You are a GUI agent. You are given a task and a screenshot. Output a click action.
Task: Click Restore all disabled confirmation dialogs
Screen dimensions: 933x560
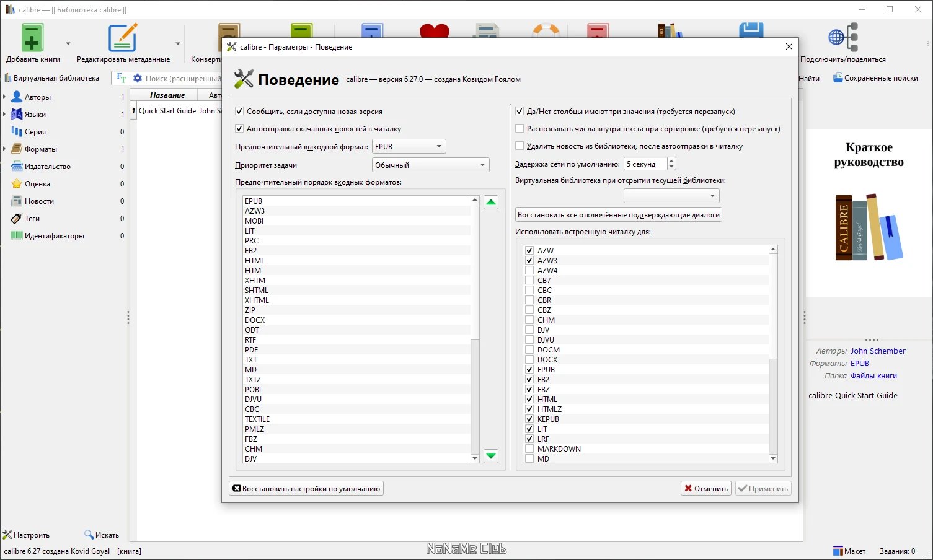619,215
